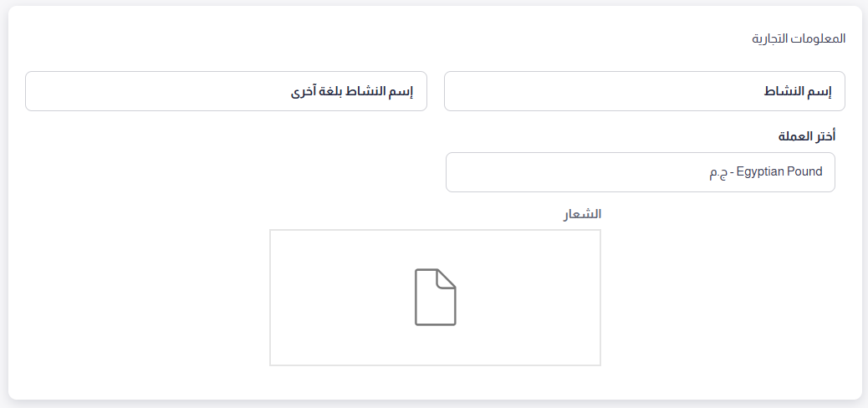Expand the Egyptian Pound - ج.م combo box

click(x=640, y=172)
